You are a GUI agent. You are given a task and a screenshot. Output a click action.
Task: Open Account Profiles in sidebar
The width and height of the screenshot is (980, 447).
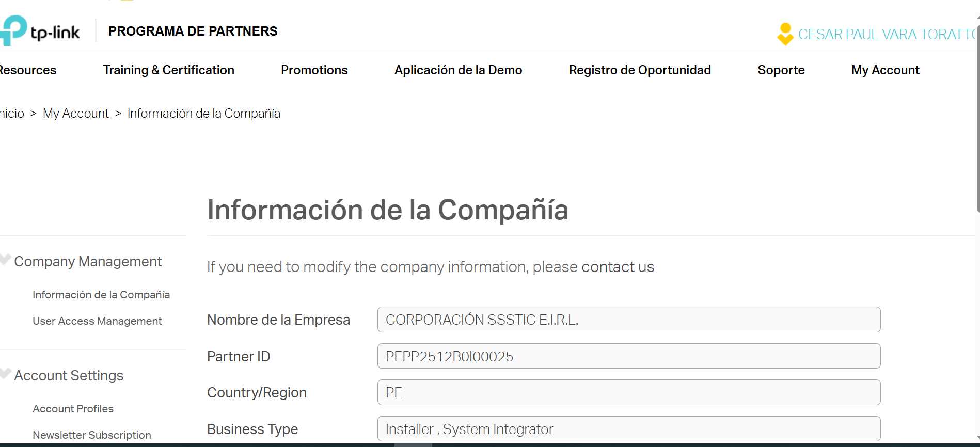73,409
